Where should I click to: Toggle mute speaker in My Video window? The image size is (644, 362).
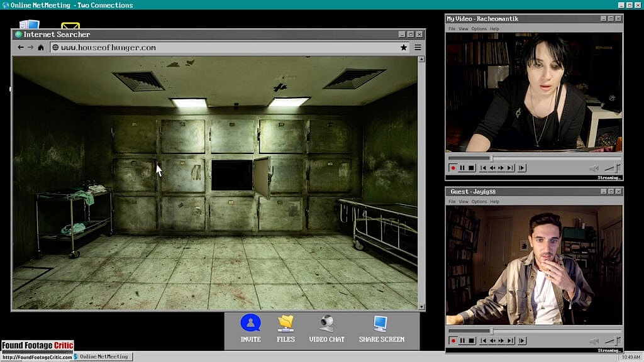(x=593, y=168)
